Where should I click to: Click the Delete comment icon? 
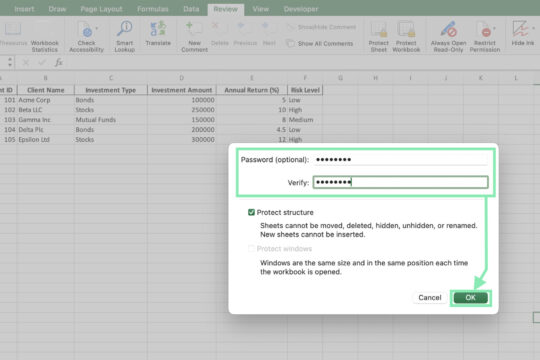coord(219,34)
